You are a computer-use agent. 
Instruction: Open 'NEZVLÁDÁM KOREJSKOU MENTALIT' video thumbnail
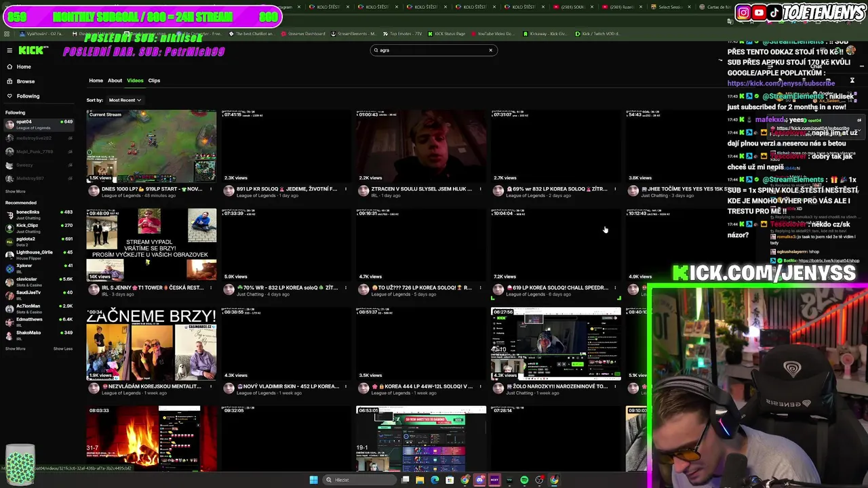click(151, 344)
